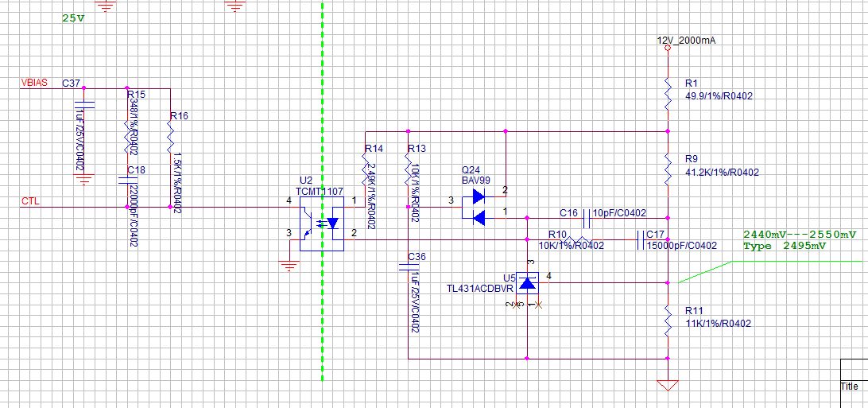Click the U5 reference designator
Screen dimensions: 868x408
(509, 278)
